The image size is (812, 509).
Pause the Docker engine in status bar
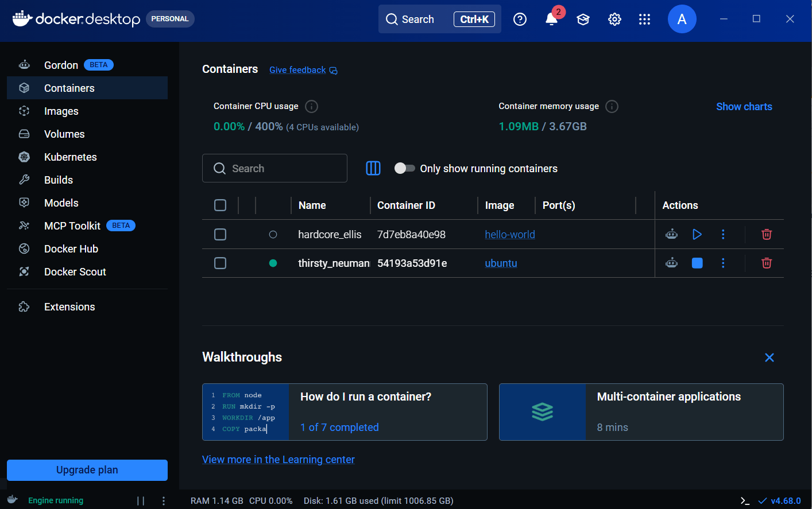141,501
